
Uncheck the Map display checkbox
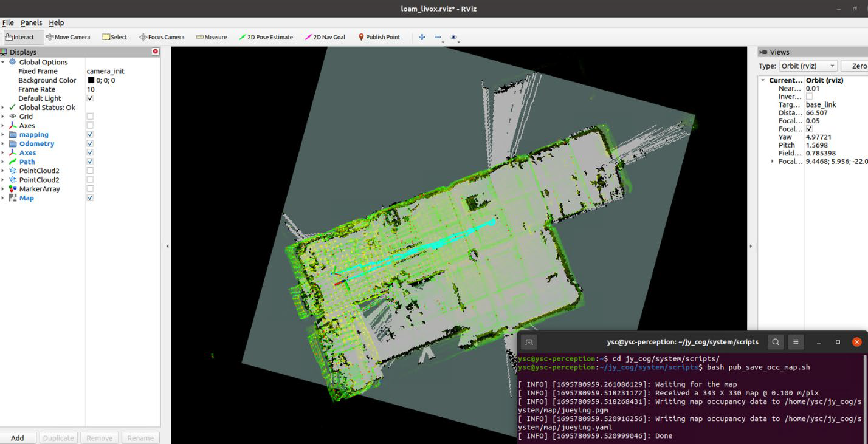(x=90, y=198)
